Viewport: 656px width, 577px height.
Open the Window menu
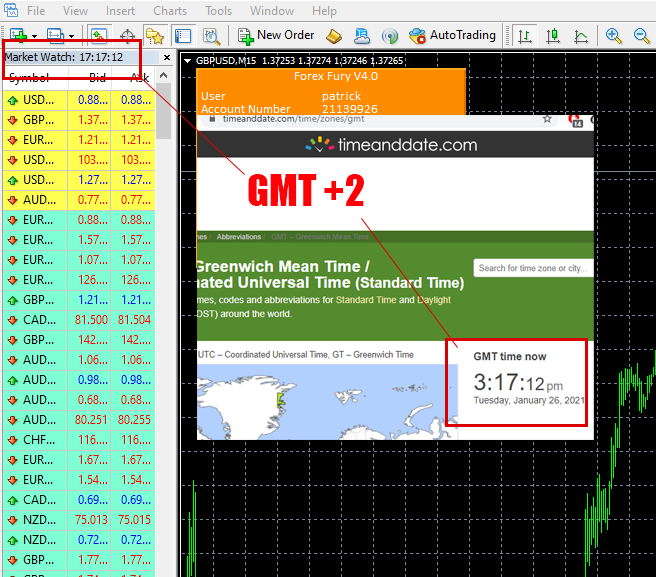tap(272, 10)
